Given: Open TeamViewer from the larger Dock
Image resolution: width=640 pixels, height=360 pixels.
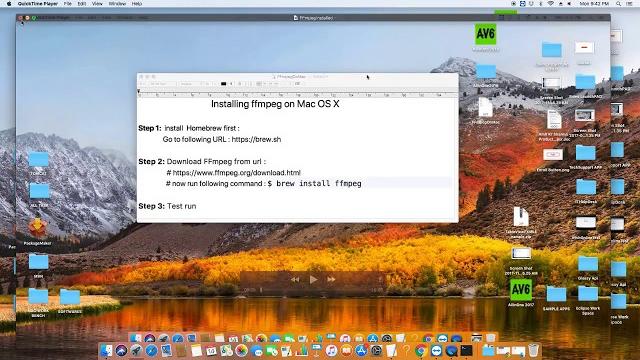Looking at the screenshot, I should (436, 350).
